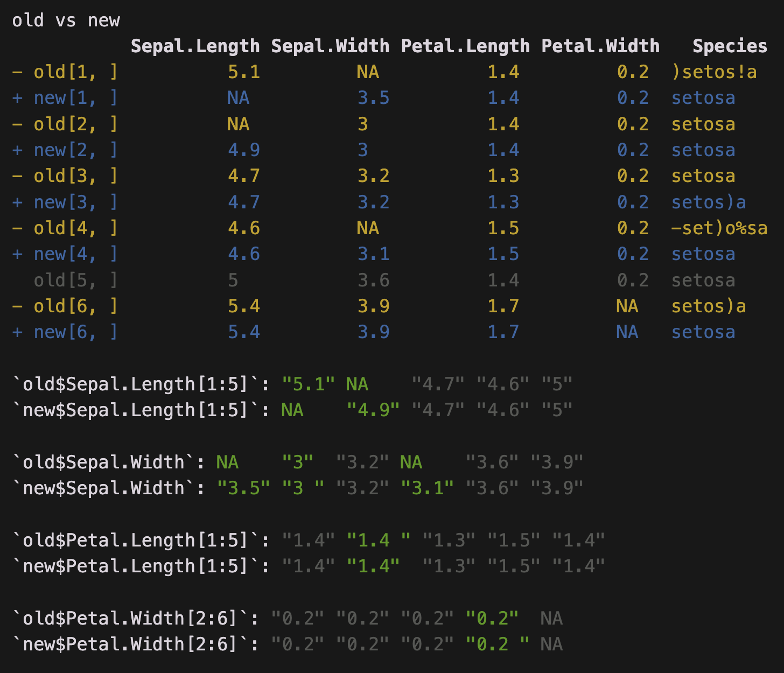This screenshot has height=673, width=784.
Task: Select the green "3.5" value in new$Sepal.Width
Action: tap(243, 488)
